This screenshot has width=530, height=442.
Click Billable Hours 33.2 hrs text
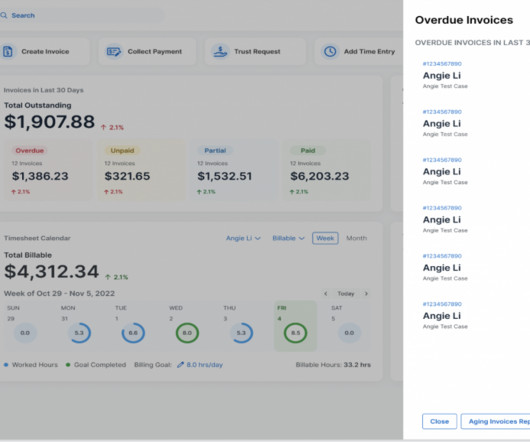coord(333,365)
